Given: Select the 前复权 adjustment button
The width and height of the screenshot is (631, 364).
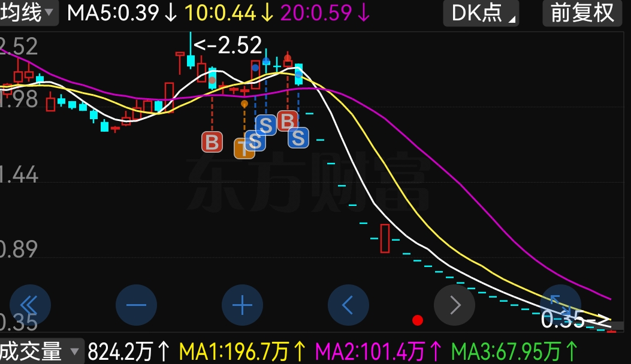Looking at the screenshot, I should [582, 13].
